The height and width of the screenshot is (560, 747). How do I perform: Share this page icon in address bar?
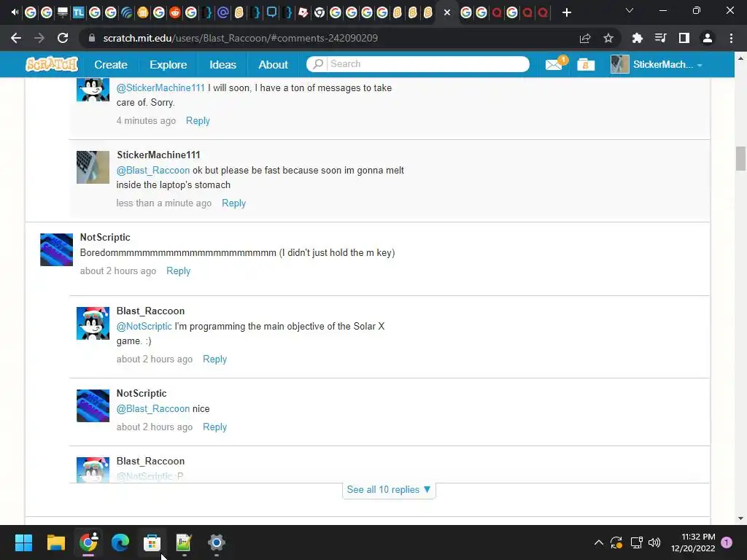tap(585, 38)
